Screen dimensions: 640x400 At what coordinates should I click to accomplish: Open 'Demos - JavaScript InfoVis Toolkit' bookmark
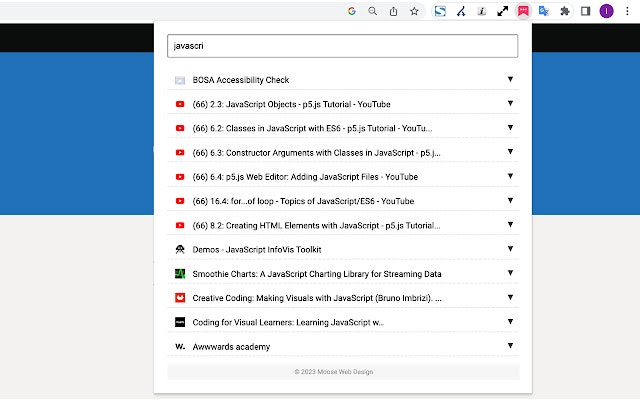(257, 249)
